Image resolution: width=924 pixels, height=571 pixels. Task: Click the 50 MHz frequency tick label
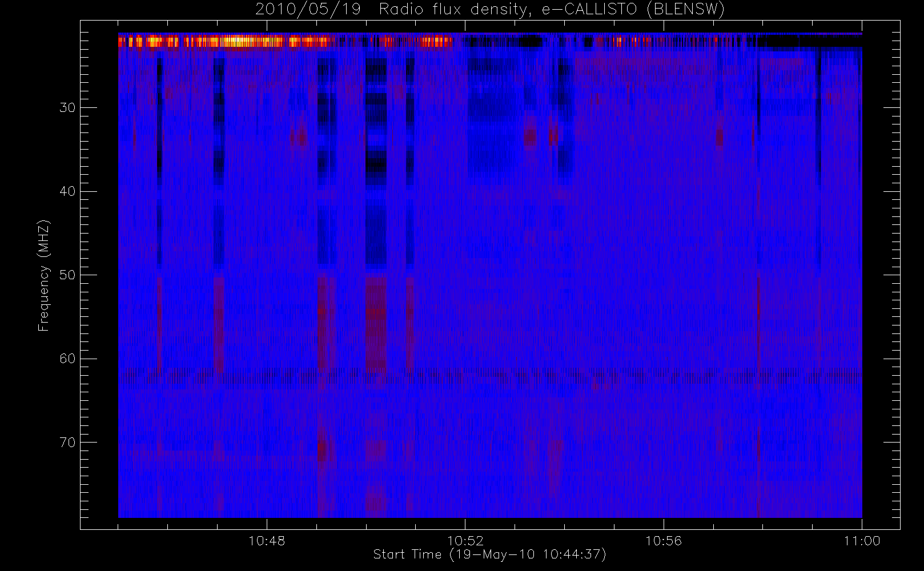tap(67, 275)
